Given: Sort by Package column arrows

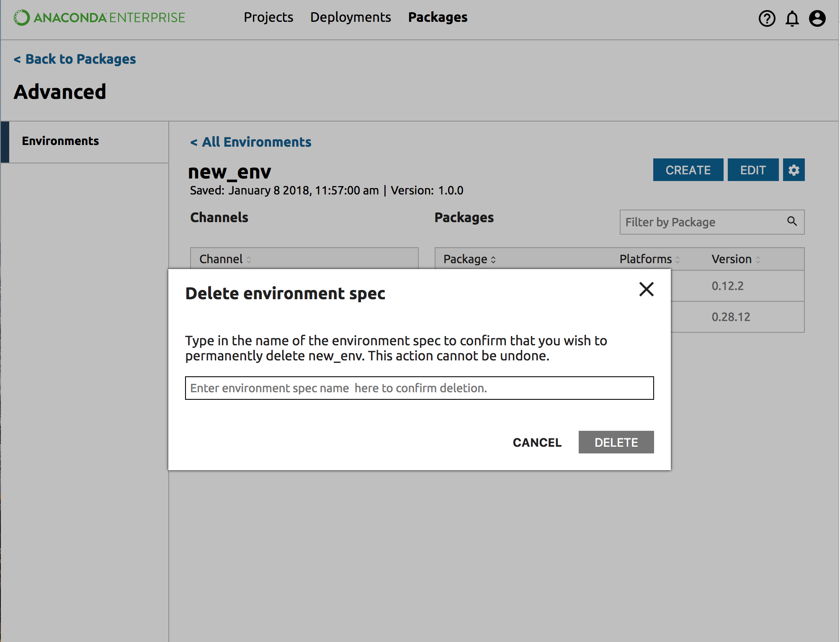Looking at the screenshot, I should (493, 260).
